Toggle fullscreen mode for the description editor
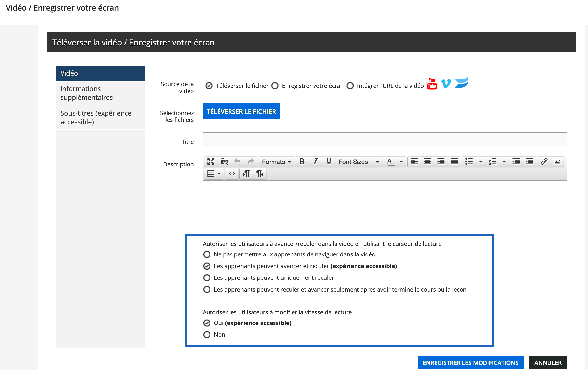Image resolution: width=588 pixels, height=370 pixels. tap(210, 162)
